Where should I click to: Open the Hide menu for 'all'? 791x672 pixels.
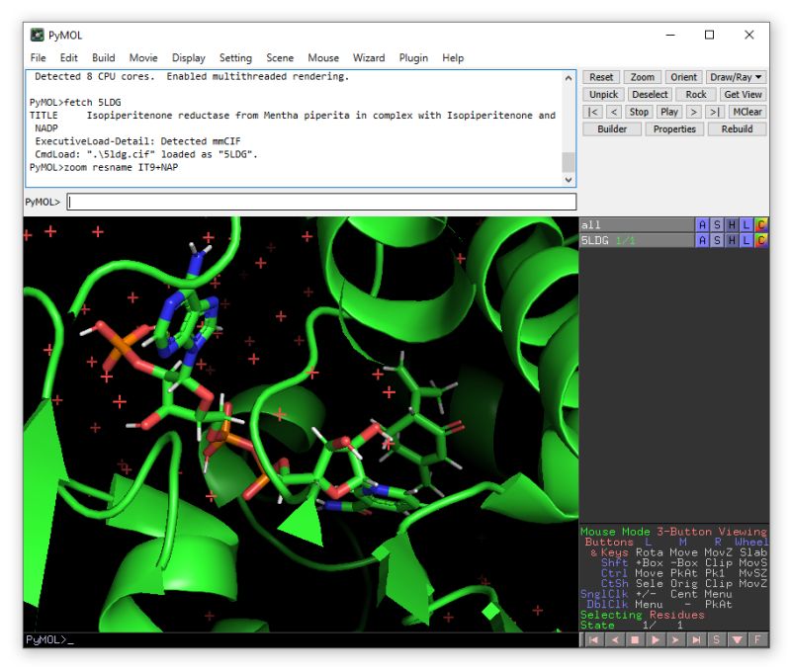(x=732, y=225)
